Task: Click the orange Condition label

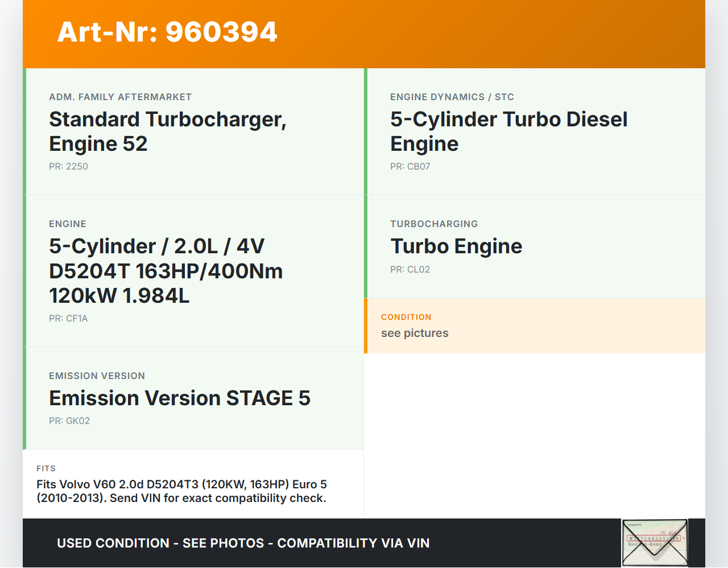Action: (406, 317)
